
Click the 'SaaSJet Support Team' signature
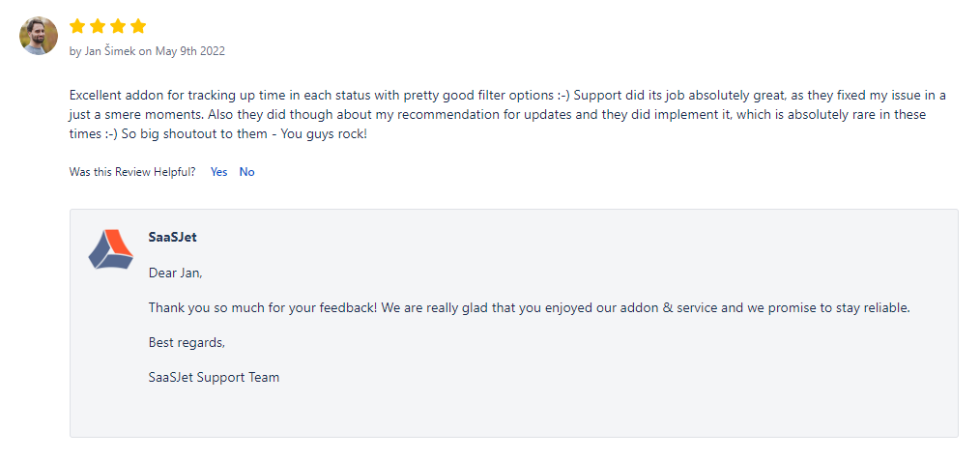(214, 378)
